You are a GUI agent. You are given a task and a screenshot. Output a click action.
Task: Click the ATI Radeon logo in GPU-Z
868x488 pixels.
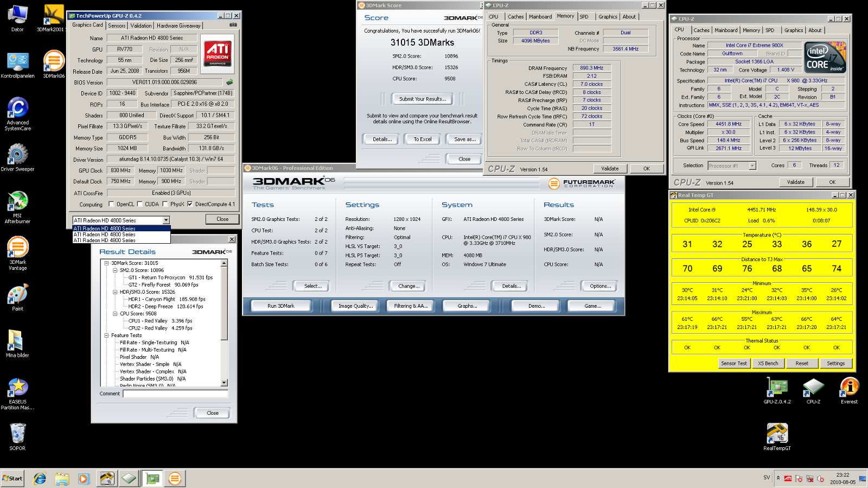coord(218,54)
